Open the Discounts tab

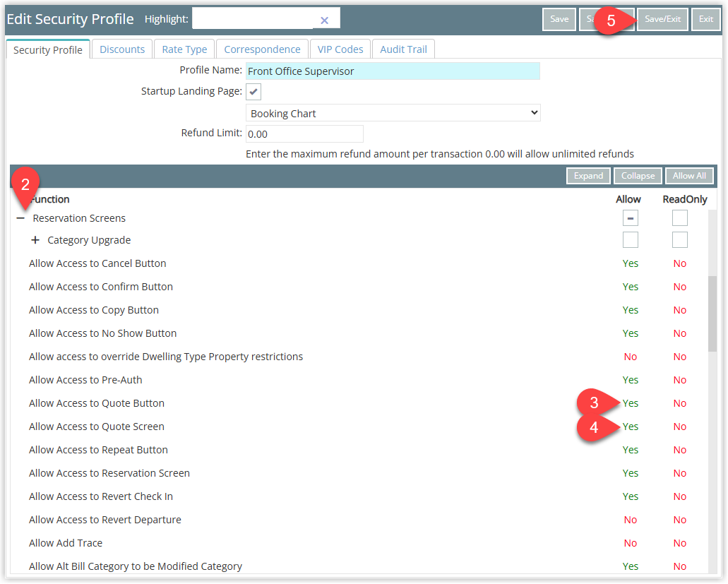coord(122,49)
